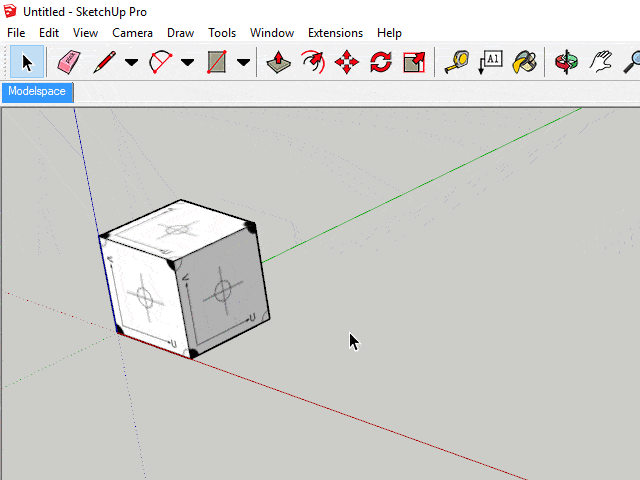Select the Offset tool
Screen dimensions: 640x480
tap(313, 63)
